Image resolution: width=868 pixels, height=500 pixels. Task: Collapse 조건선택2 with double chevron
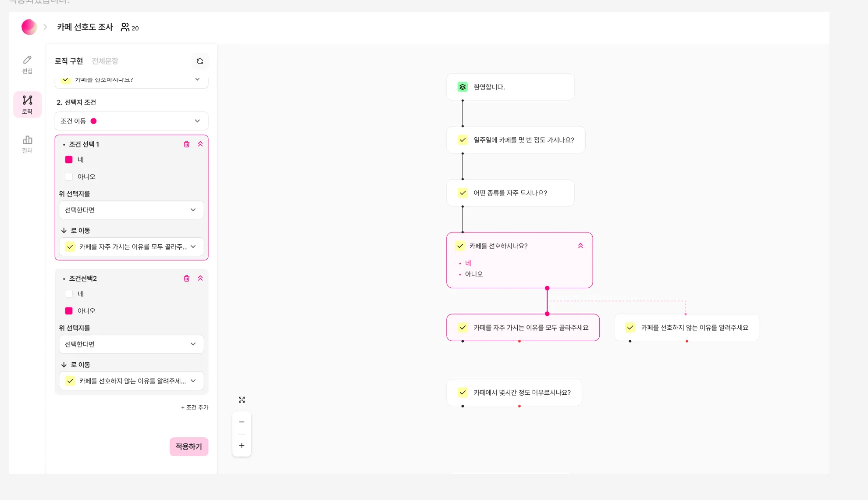[x=200, y=279]
